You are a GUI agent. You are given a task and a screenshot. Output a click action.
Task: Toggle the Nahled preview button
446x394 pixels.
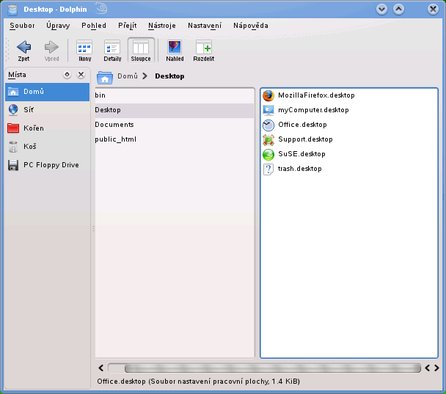click(x=175, y=51)
